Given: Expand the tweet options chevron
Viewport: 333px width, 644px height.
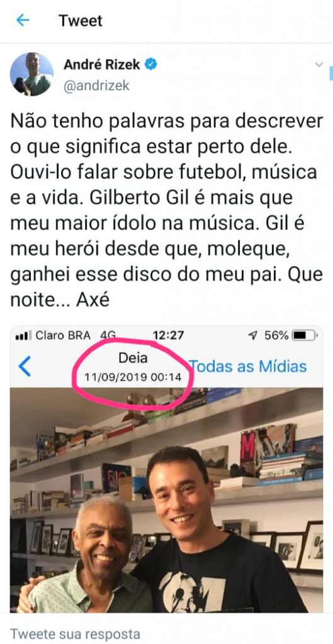Looking at the screenshot, I should tap(318, 65).
